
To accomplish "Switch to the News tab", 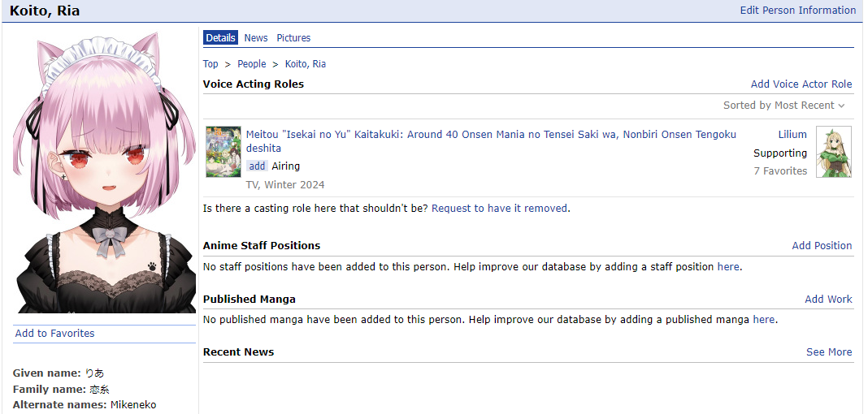I will pos(256,38).
